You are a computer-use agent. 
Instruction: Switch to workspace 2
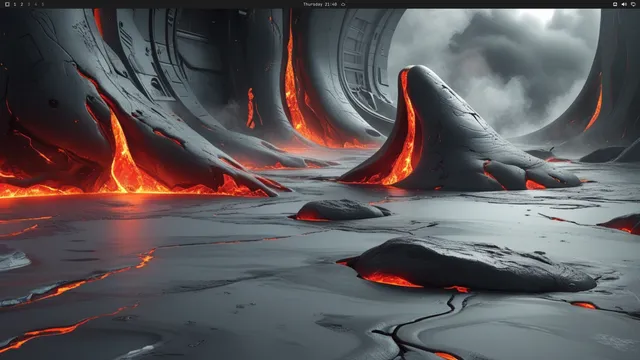pos(22,4)
